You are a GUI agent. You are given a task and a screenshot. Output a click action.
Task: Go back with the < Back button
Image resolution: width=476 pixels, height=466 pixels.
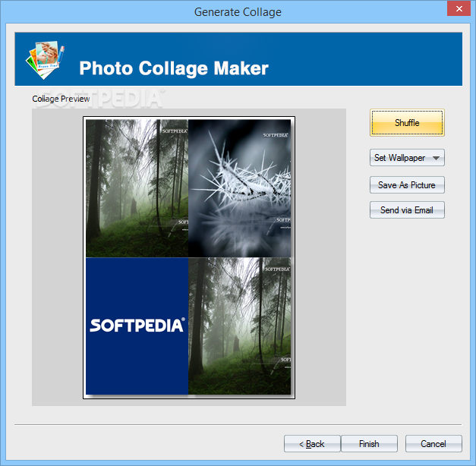(312, 444)
